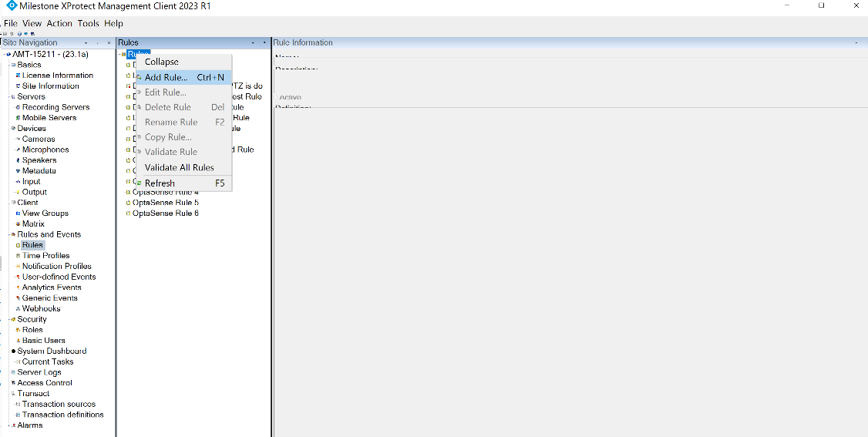
Task: Close the Site Navigation panel
Action: (109, 42)
